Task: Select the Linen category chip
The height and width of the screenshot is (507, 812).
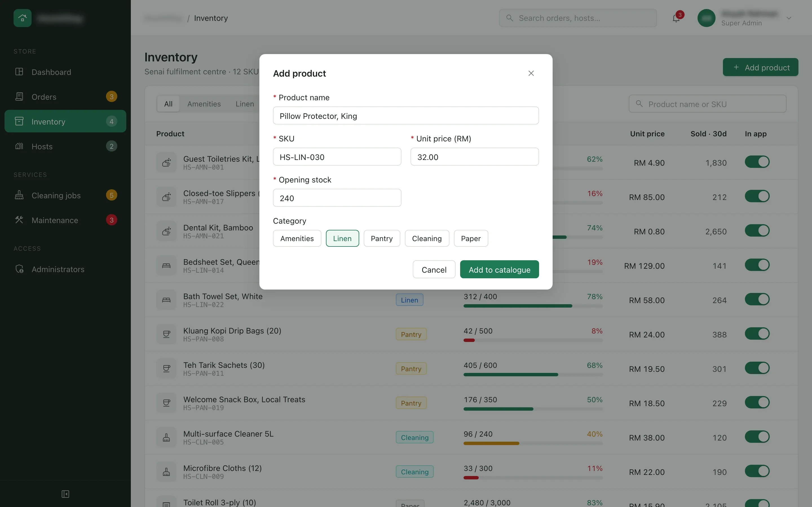Action: tap(342, 238)
